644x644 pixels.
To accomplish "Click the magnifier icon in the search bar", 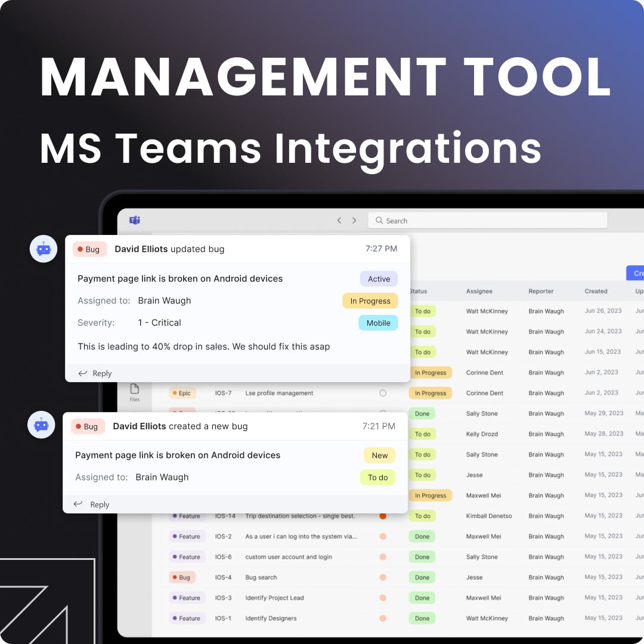I will coord(379,220).
